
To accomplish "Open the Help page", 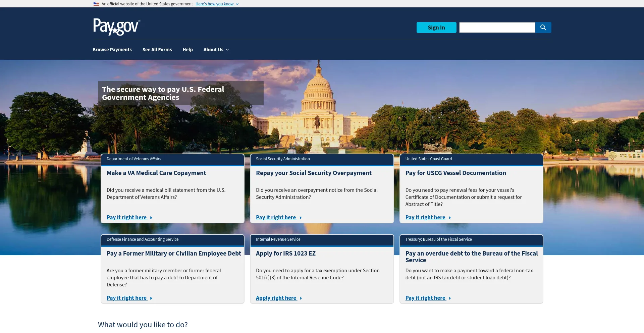I will pos(187,50).
